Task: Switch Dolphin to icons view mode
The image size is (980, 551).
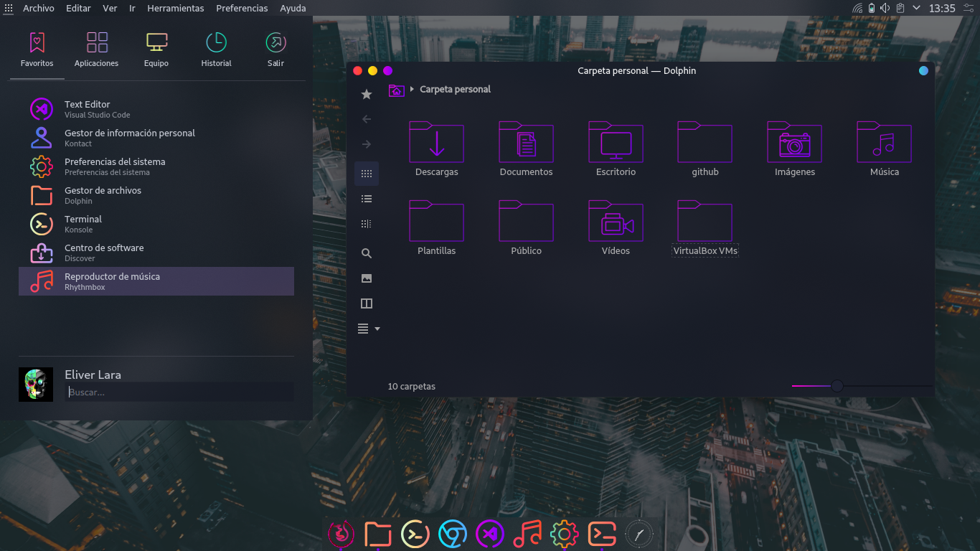Action: click(x=367, y=174)
